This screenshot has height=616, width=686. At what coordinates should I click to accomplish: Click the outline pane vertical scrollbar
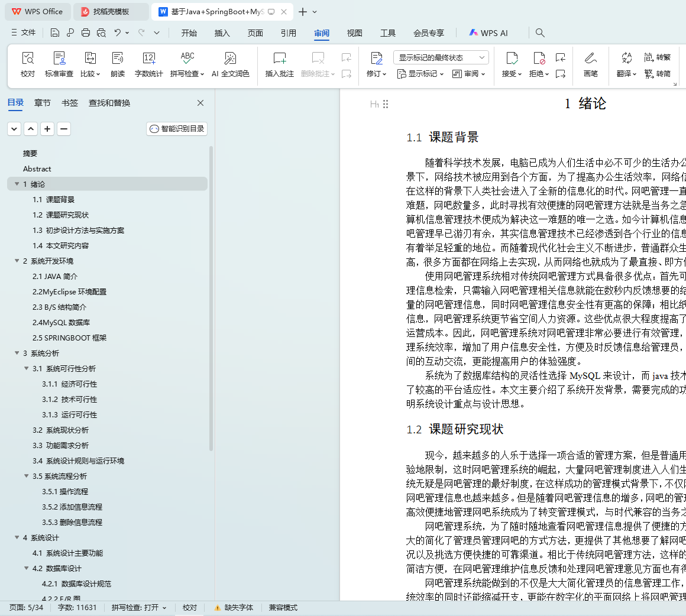pyautogui.click(x=211, y=298)
